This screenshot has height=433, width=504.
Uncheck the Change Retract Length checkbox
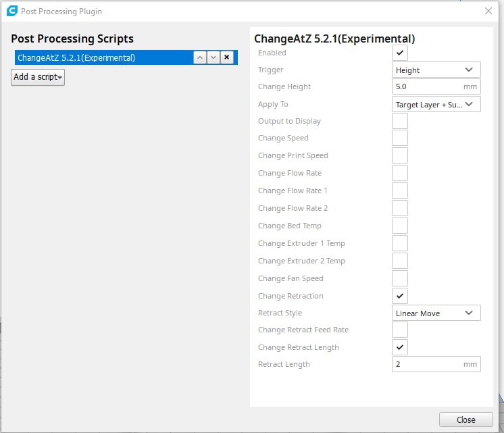point(399,347)
